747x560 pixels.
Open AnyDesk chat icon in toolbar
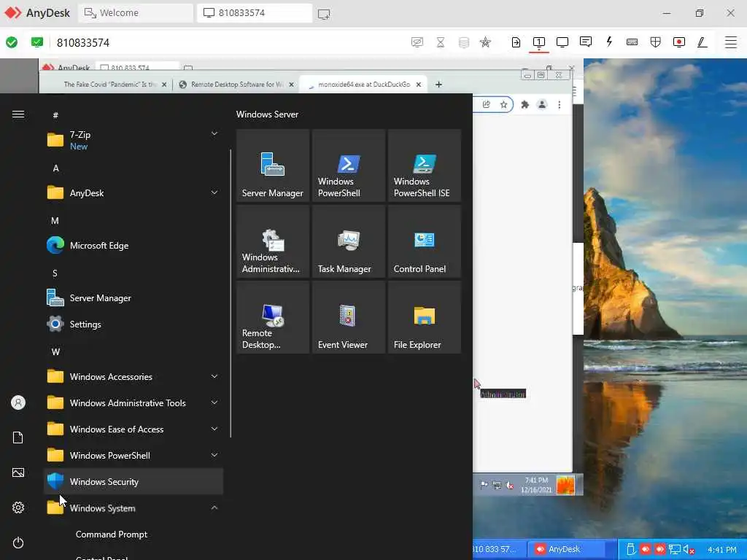(x=586, y=42)
